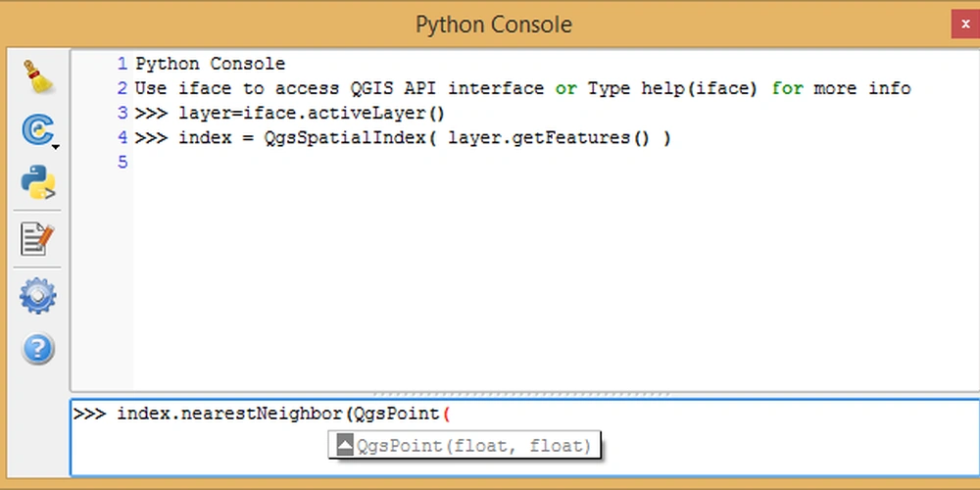Open console Settings gear icon
The image size is (980, 490).
pyautogui.click(x=38, y=296)
